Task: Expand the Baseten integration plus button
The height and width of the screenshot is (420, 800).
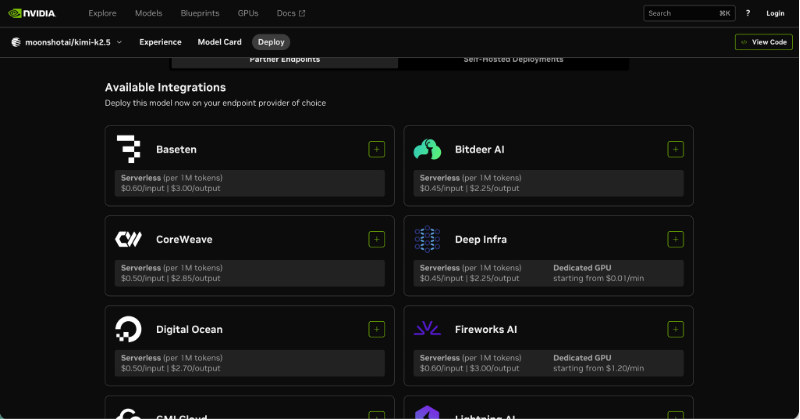Action: pos(376,149)
